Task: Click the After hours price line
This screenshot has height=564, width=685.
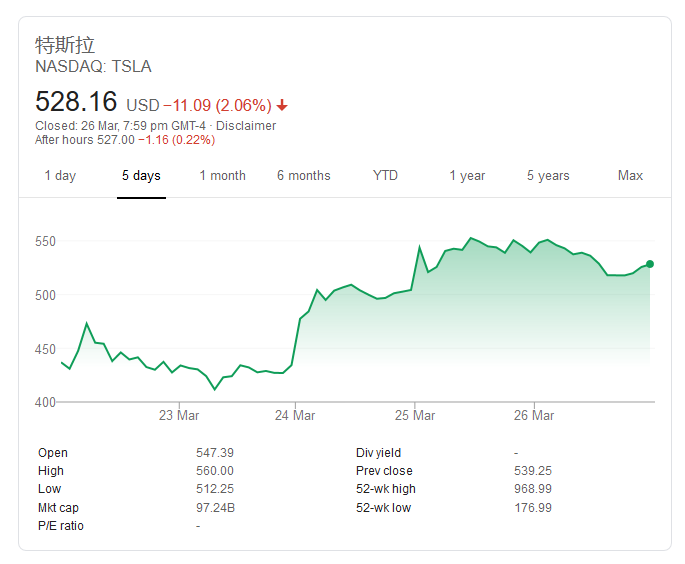Action: point(123,140)
